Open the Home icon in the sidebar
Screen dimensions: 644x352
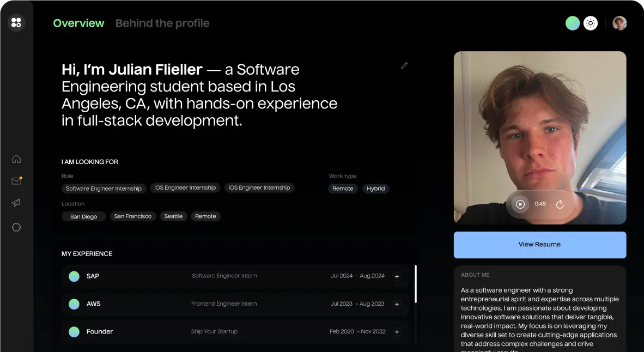(x=16, y=159)
